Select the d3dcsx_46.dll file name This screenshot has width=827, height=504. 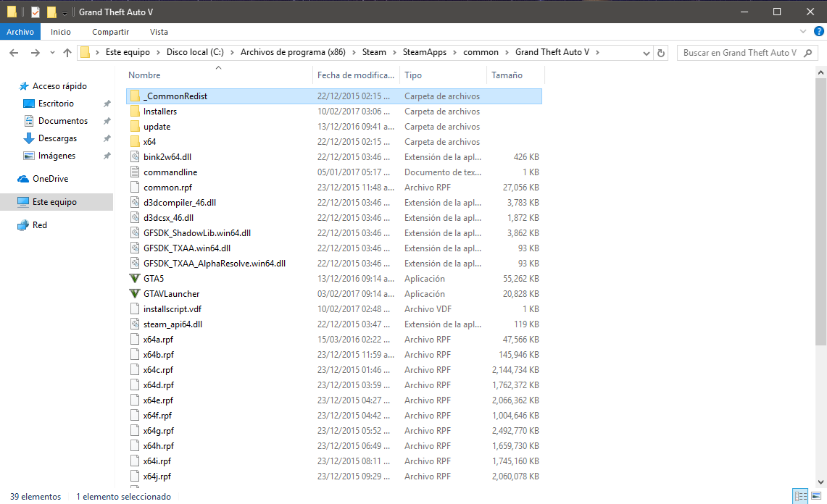(x=168, y=218)
